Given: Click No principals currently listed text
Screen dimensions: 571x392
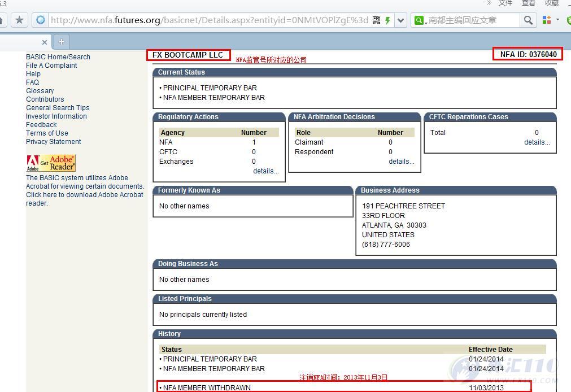Looking at the screenshot, I should coord(203,315).
